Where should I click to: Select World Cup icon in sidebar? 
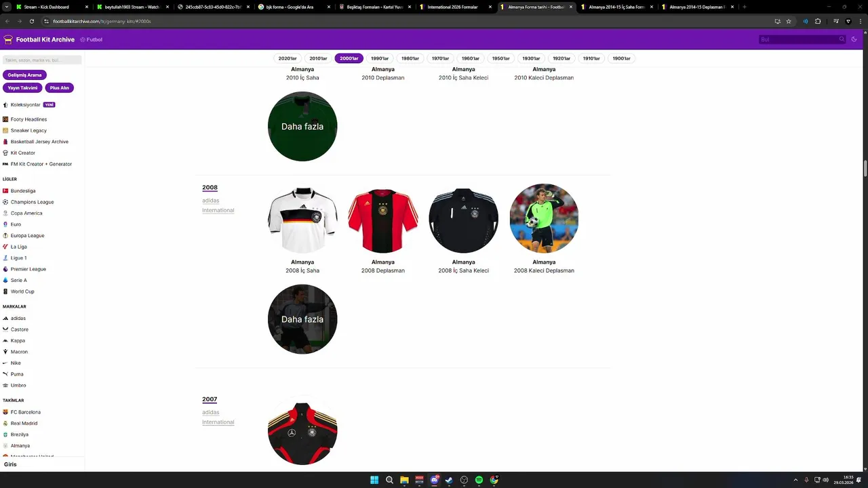(5, 291)
